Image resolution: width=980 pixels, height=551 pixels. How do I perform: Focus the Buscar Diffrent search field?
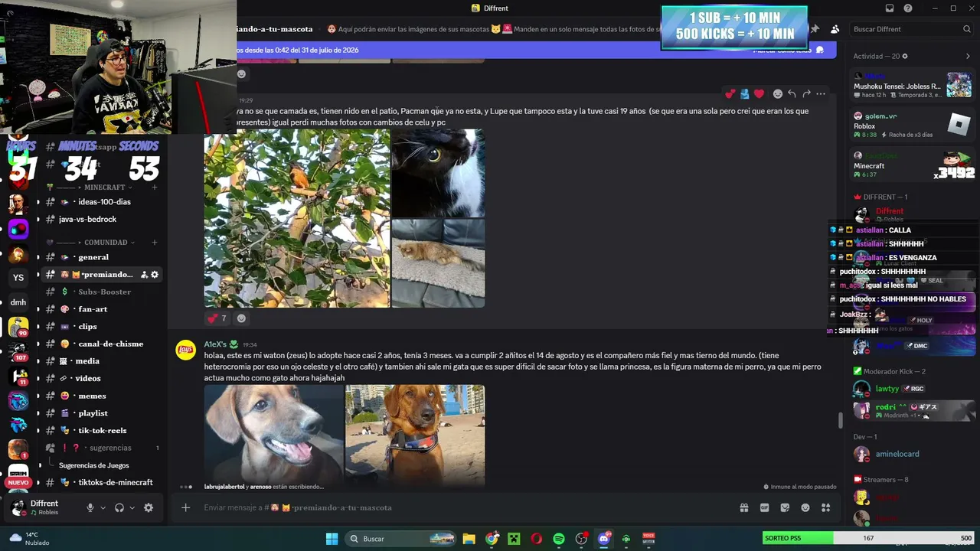(x=912, y=29)
